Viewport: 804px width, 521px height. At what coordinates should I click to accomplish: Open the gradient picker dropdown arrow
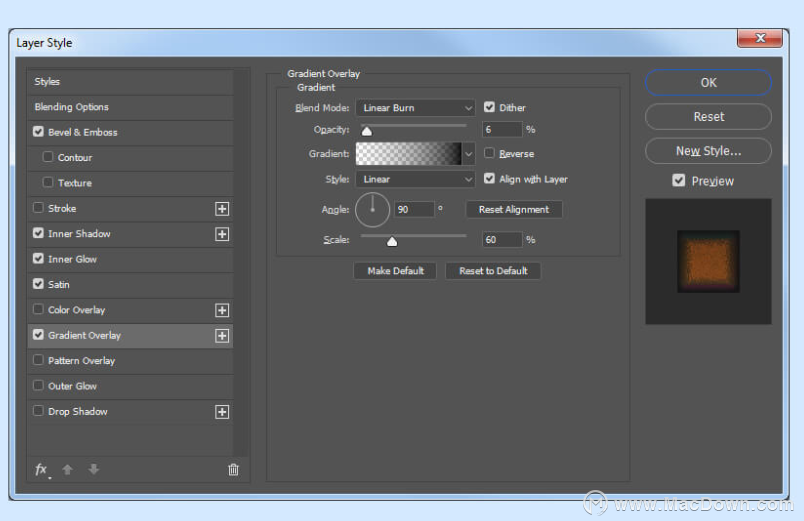(468, 154)
